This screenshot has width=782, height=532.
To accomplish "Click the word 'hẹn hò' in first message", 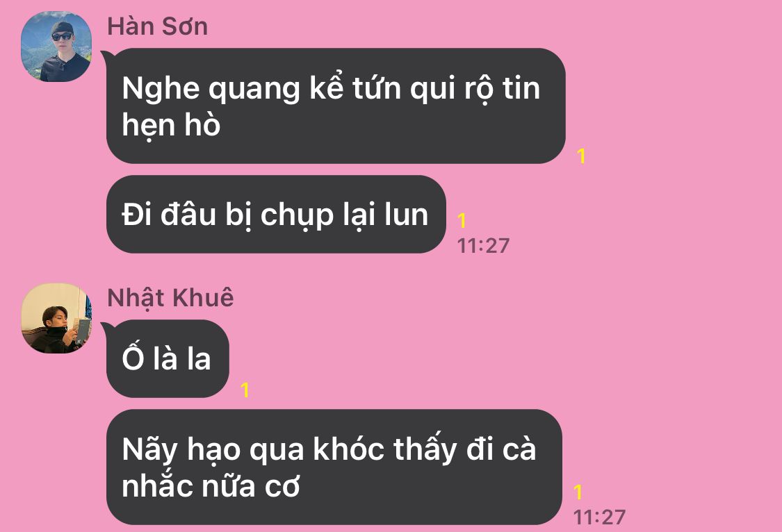I will (171, 125).
